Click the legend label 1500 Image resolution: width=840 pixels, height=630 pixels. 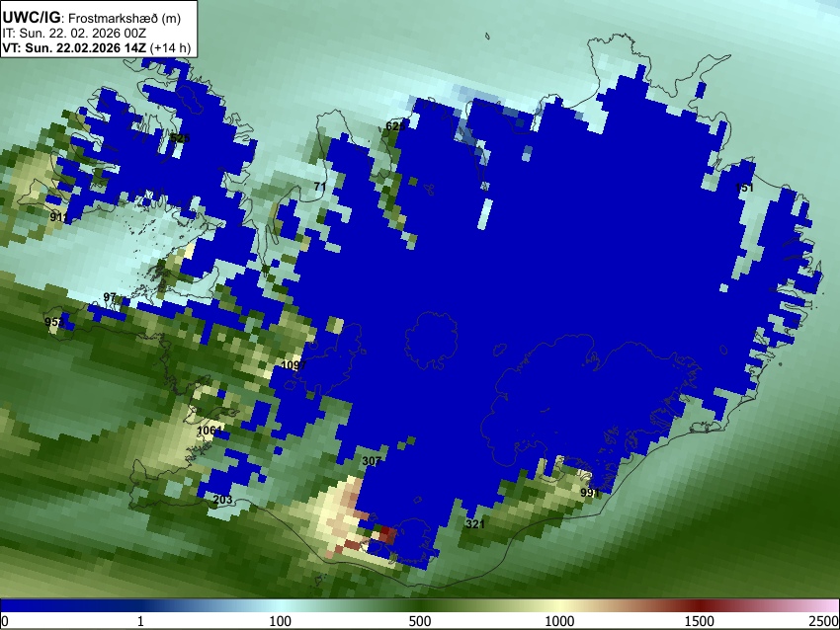[700, 621]
